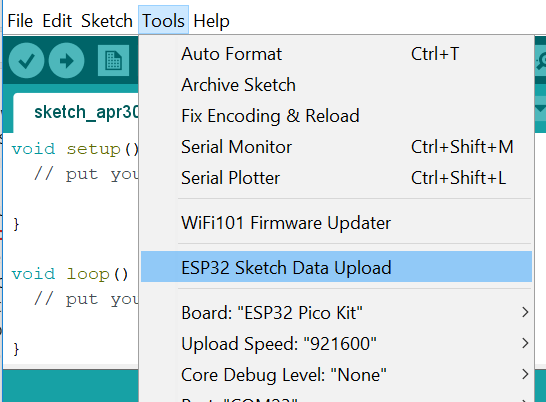Screen dimensions: 546x402
Task: Click the Verify checkmark icon
Action: point(26,61)
